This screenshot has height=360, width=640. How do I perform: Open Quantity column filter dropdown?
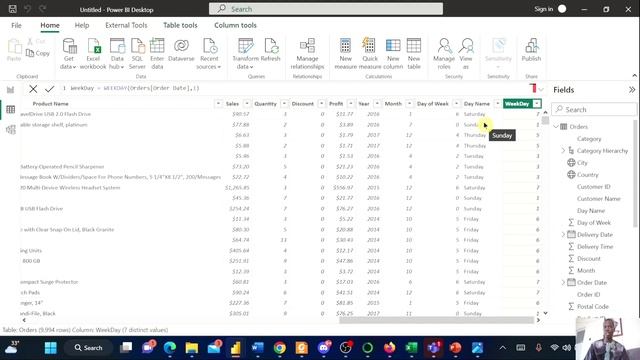click(284, 104)
